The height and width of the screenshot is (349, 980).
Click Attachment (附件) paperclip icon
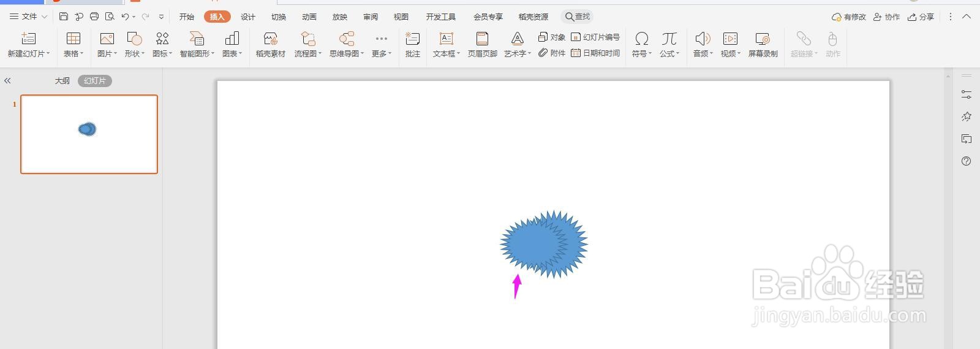[x=543, y=53]
